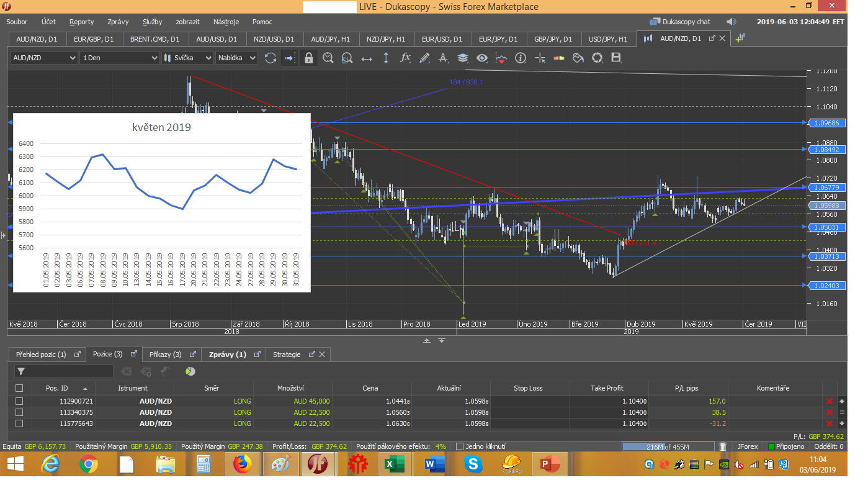Select the text annotation A tool
This screenshot has height=493, width=868.
[444, 58]
